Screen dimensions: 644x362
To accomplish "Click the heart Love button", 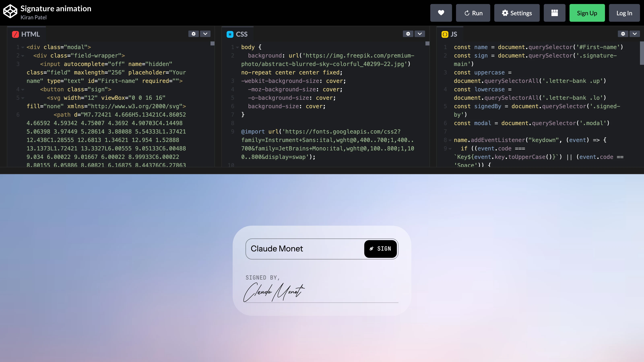I will [441, 13].
